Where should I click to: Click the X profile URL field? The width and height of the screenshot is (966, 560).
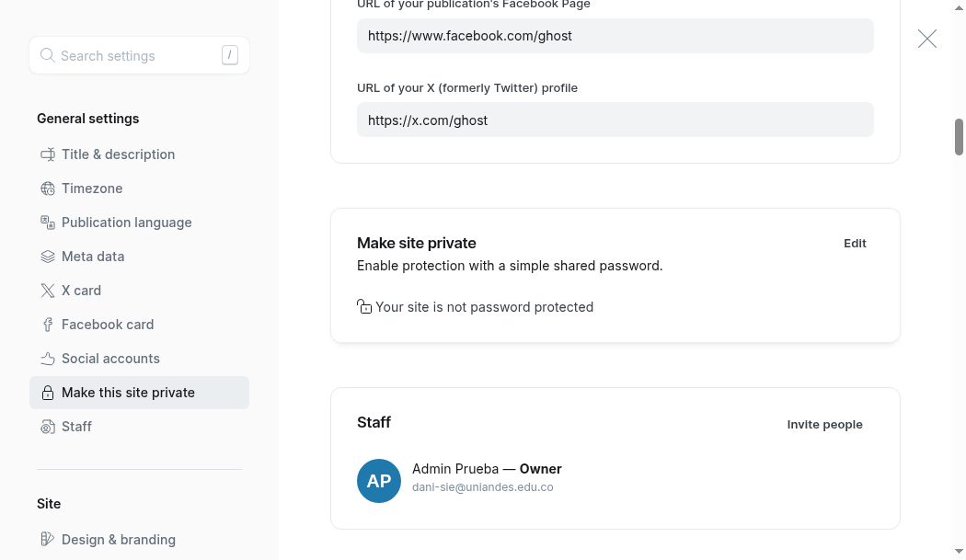pyautogui.click(x=615, y=120)
